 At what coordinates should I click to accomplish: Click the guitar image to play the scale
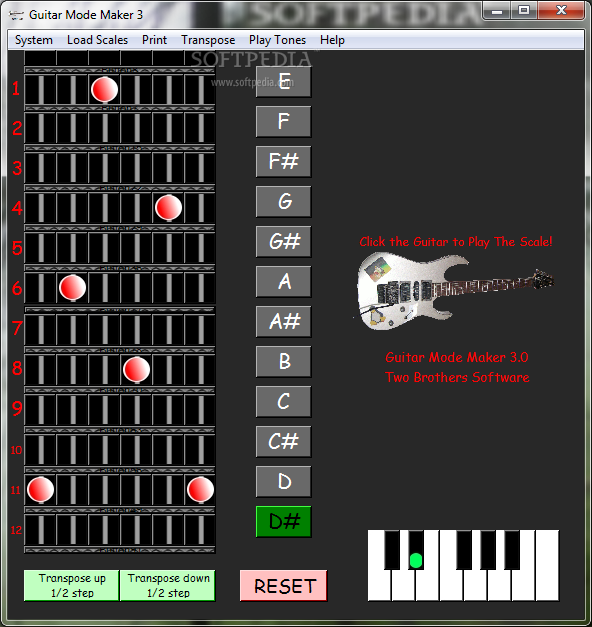(x=455, y=291)
